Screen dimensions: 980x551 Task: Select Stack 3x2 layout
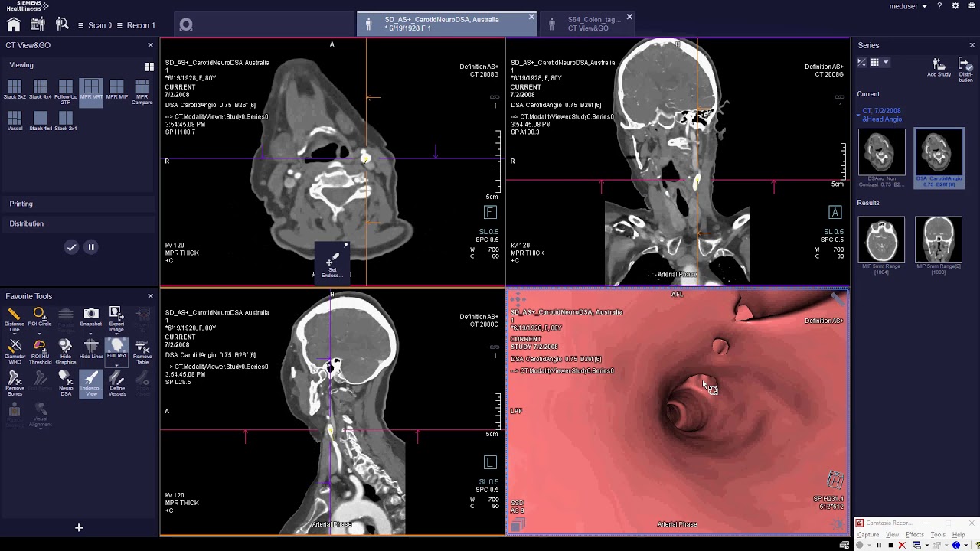pyautogui.click(x=15, y=90)
